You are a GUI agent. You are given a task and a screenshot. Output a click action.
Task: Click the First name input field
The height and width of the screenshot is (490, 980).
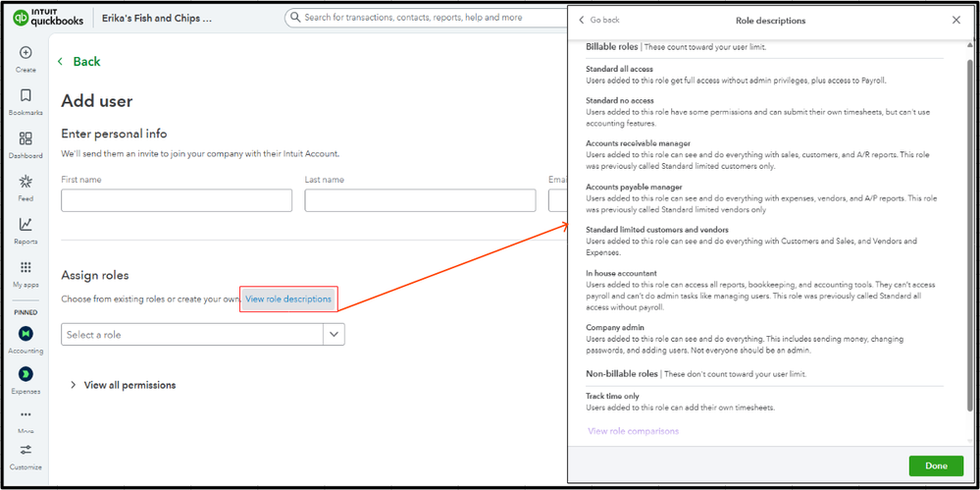click(177, 200)
